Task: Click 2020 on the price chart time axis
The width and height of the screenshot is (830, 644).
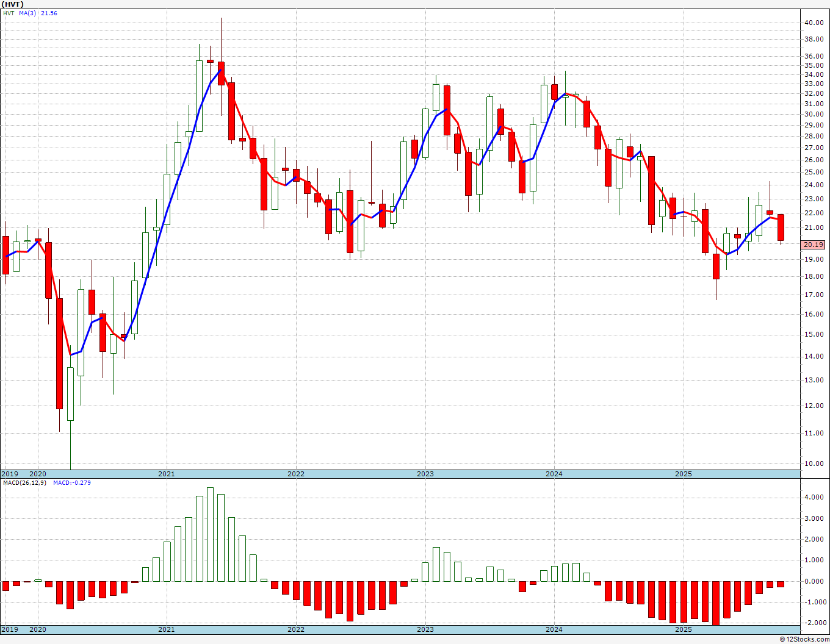Action: (38, 474)
